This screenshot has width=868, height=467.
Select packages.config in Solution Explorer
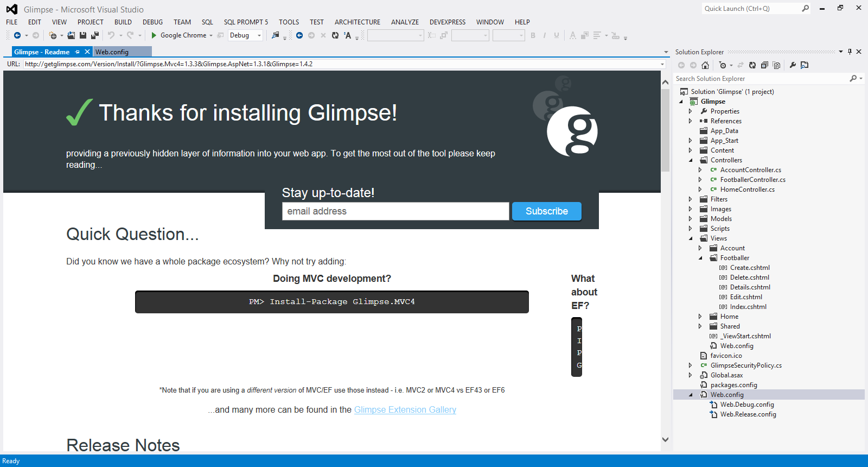click(x=733, y=385)
